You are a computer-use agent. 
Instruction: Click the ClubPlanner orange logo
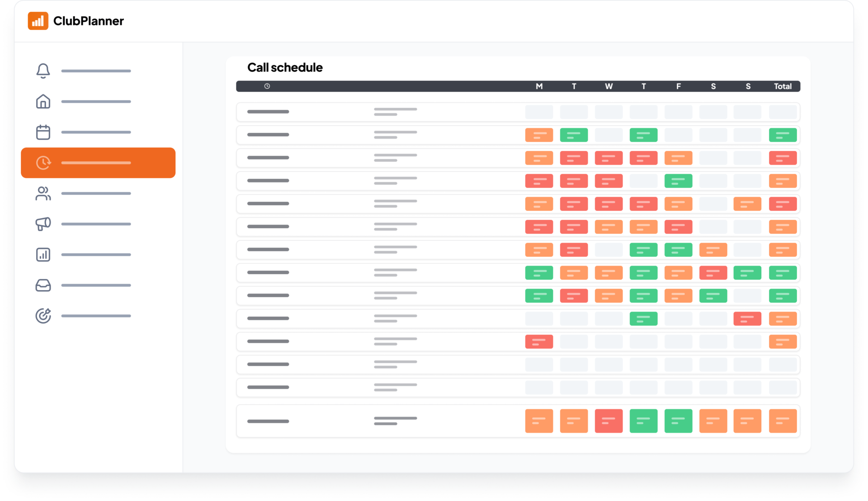pyautogui.click(x=38, y=21)
